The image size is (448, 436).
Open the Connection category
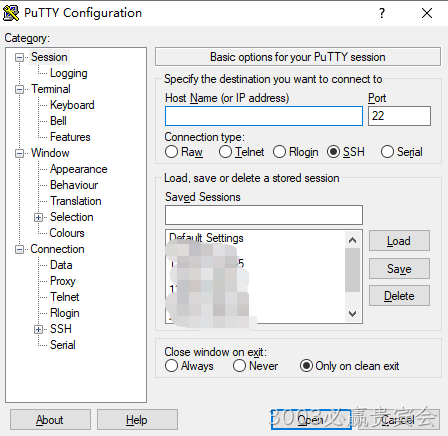coord(57,249)
